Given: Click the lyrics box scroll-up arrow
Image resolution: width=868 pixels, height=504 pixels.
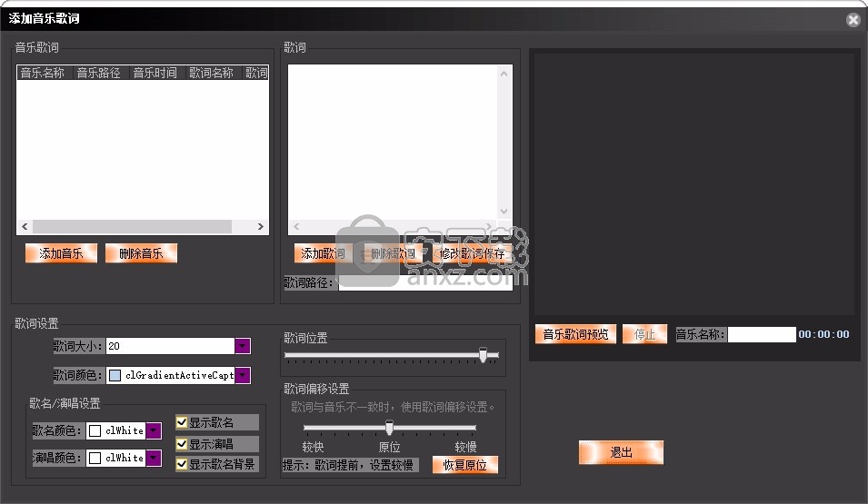Looking at the screenshot, I should [x=504, y=74].
